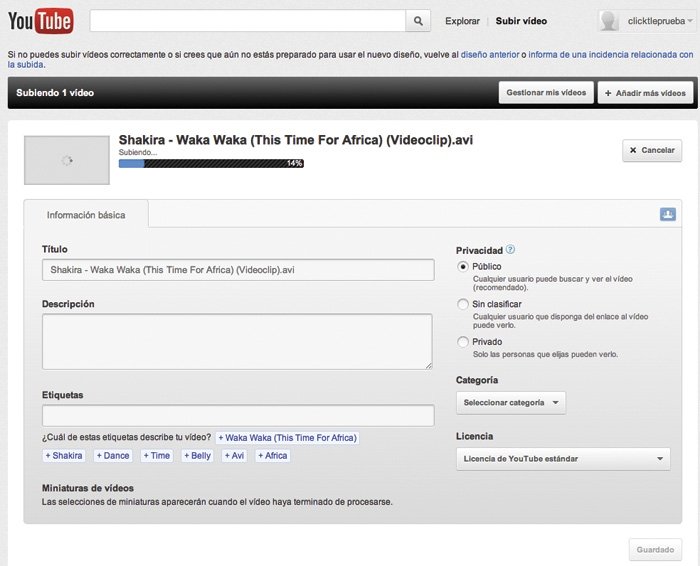The height and width of the screenshot is (566, 700).
Task: Open the Seleccionar categoría dropdown
Action: coord(511,403)
